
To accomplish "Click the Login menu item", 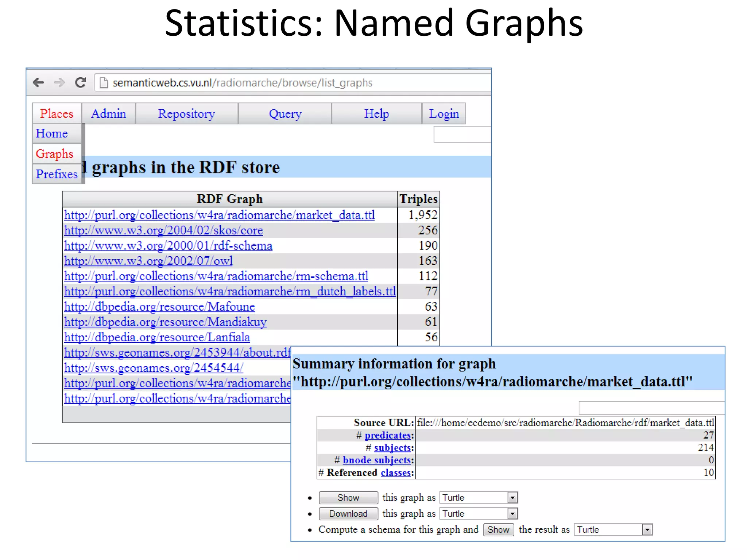I will [444, 113].
